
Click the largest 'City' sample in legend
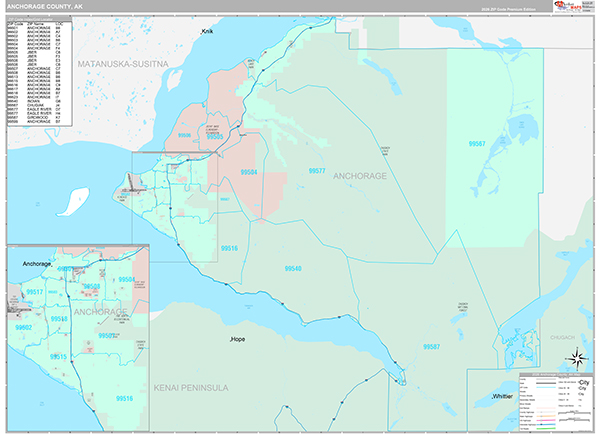point(584,383)
